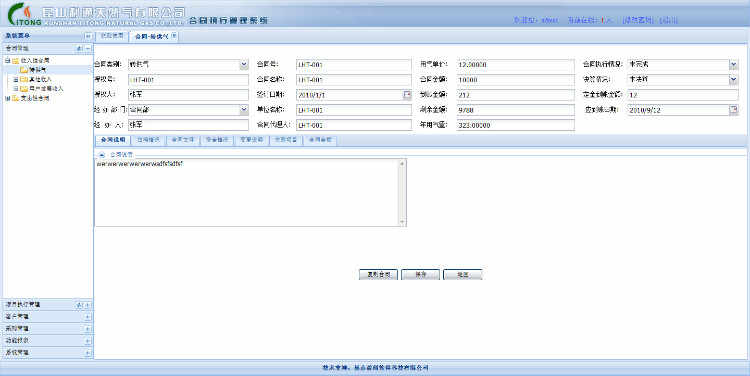Screen dimensions: 750x376
Task: Select the highlighted folder icon under the first tree root
Action: coord(24,70)
